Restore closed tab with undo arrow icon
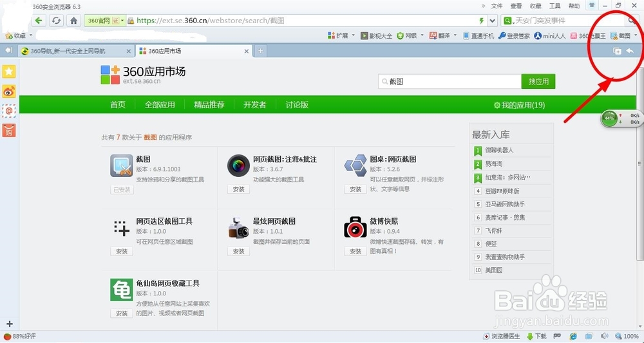Image resolution: width=644 pixels, height=343 pixels. pyautogui.click(x=630, y=51)
